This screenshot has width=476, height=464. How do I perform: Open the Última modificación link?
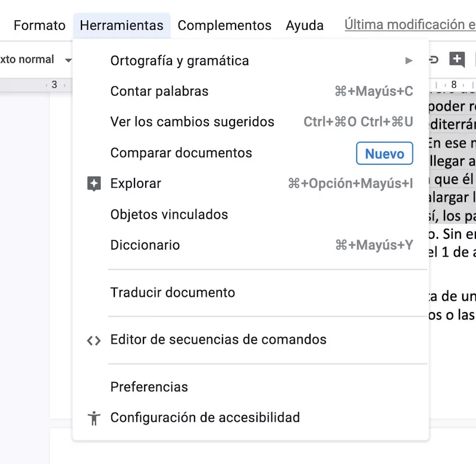click(410, 25)
